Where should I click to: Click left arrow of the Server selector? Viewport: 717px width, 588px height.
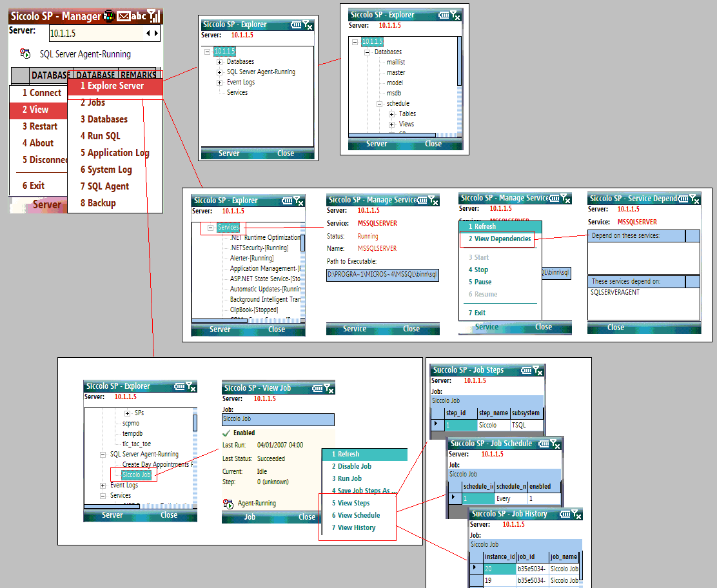148,33
